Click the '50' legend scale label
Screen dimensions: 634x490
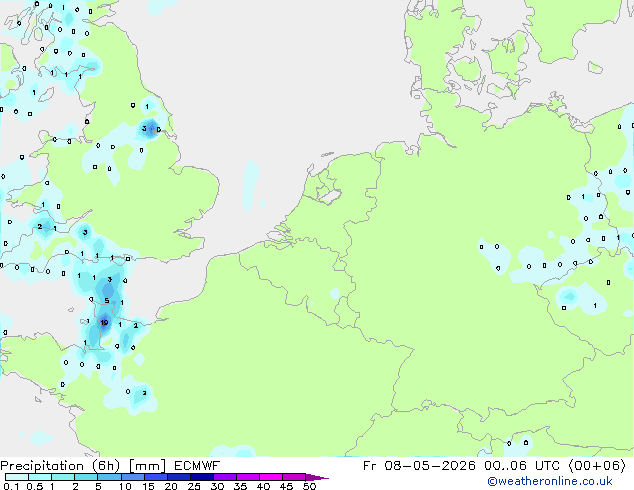(x=310, y=486)
